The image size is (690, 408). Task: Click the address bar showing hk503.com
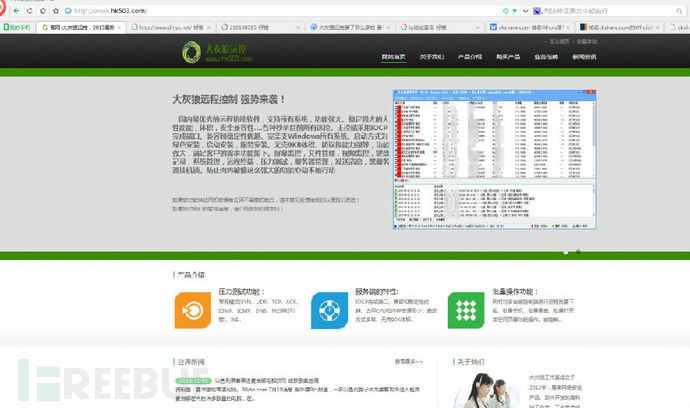(282, 11)
